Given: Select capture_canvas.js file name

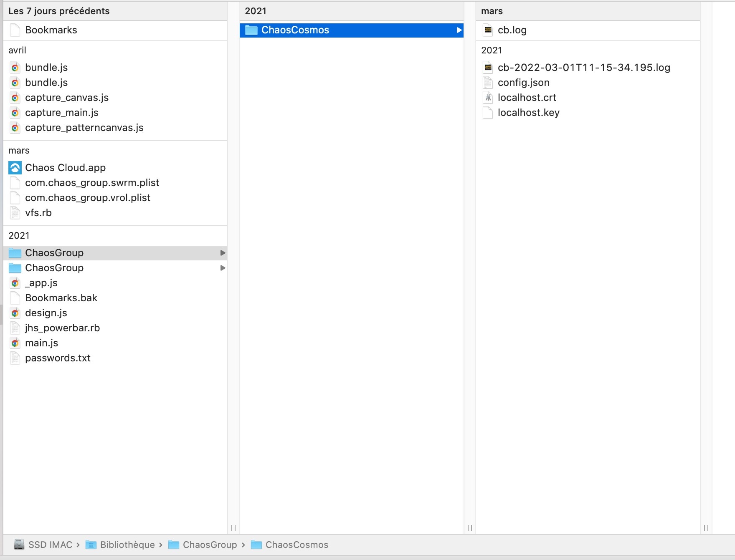Looking at the screenshot, I should pyautogui.click(x=67, y=98).
